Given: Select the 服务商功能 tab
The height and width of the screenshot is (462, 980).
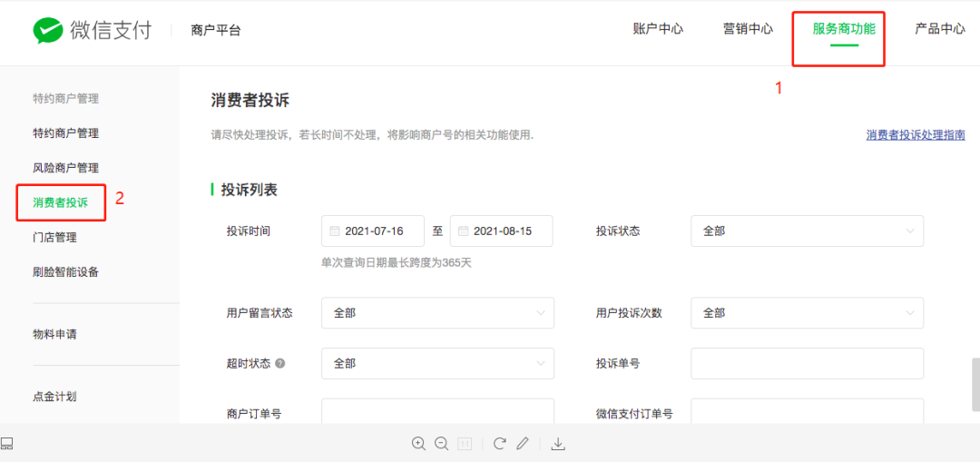Looking at the screenshot, I should click(844, 29).
